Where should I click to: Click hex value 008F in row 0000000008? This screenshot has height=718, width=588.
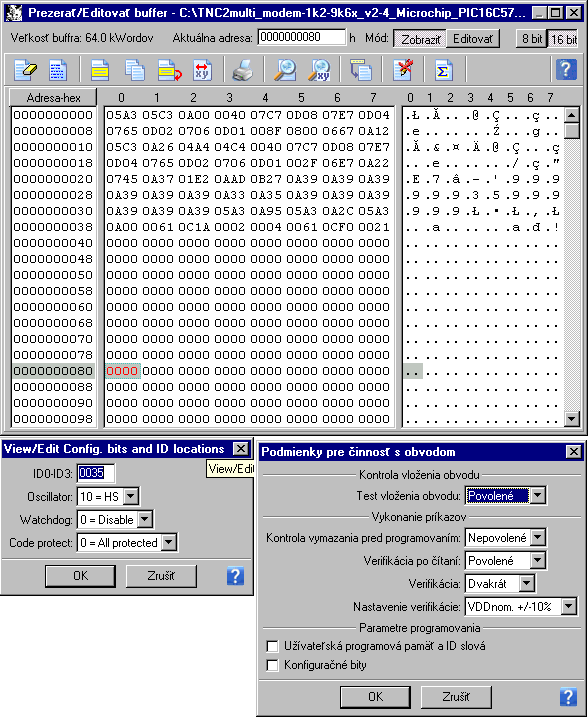tap(266, 131)
